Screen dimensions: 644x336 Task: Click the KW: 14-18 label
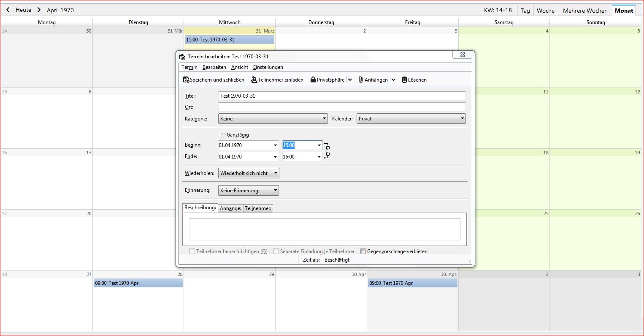pyautogui.click(x=498, y=10)
